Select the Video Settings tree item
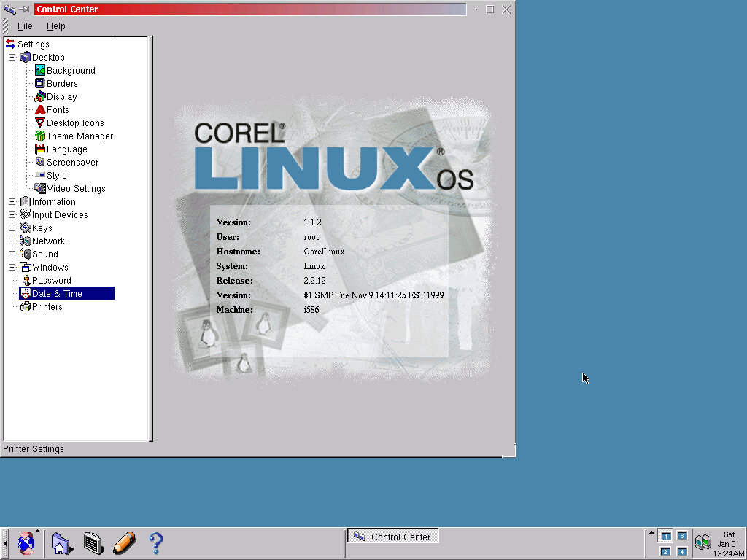Screen dimensions: 747x560 tap(76, 189)
